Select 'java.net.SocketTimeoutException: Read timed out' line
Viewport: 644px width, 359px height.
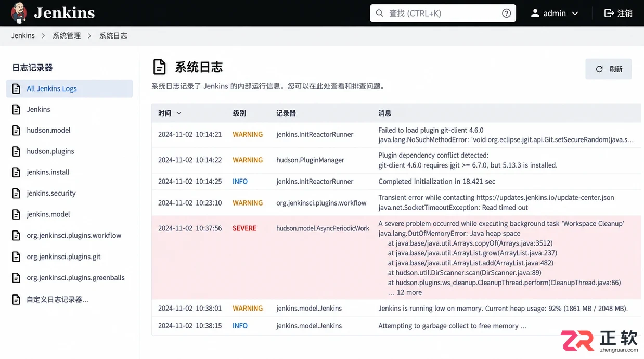[x=453, y=208]
